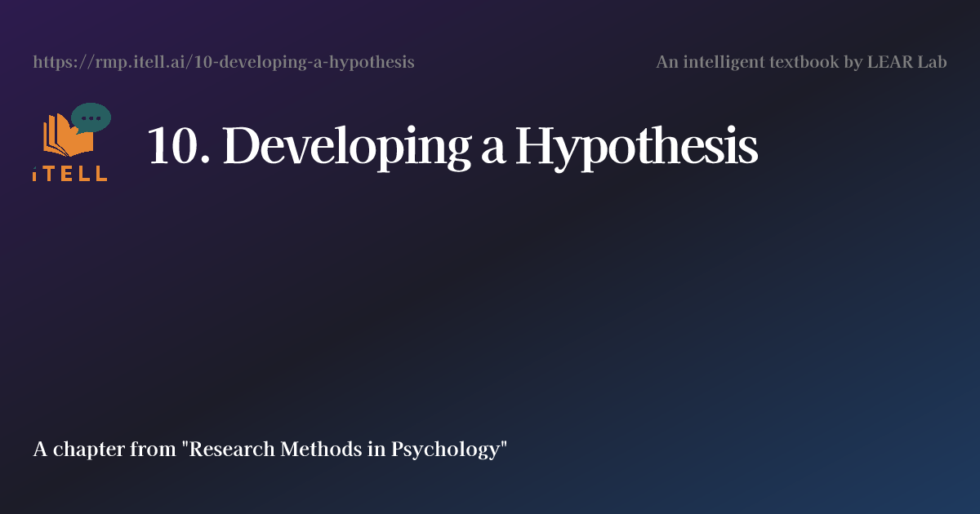Select the title '10. Developing a Hypothesis'

click(454, 147)
